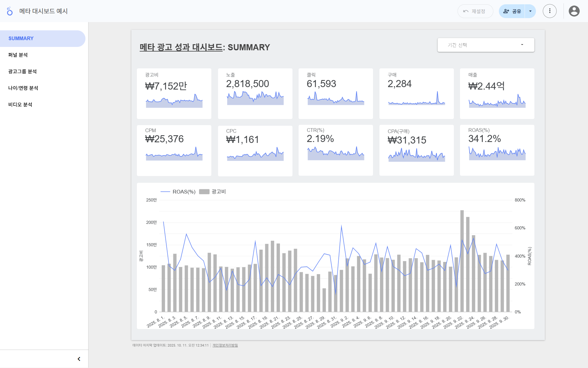Go to the 퍼널 분석 page
Screen dimensions: 588x368
coord(18,55)
